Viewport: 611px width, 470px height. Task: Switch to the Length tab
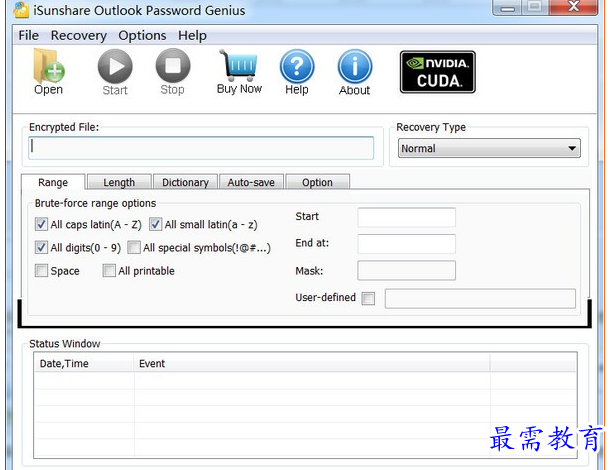pos(119,182)
